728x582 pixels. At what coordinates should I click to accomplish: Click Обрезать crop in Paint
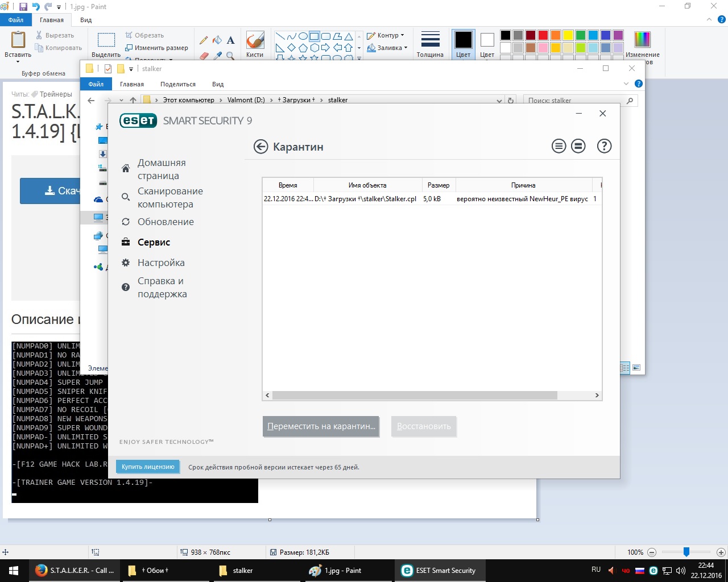pyautogui.click(x=144, y=35)
